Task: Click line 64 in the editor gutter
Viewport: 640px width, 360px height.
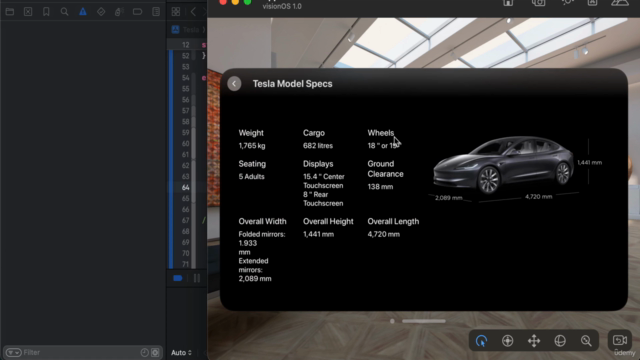Action: tap(186, 187)
